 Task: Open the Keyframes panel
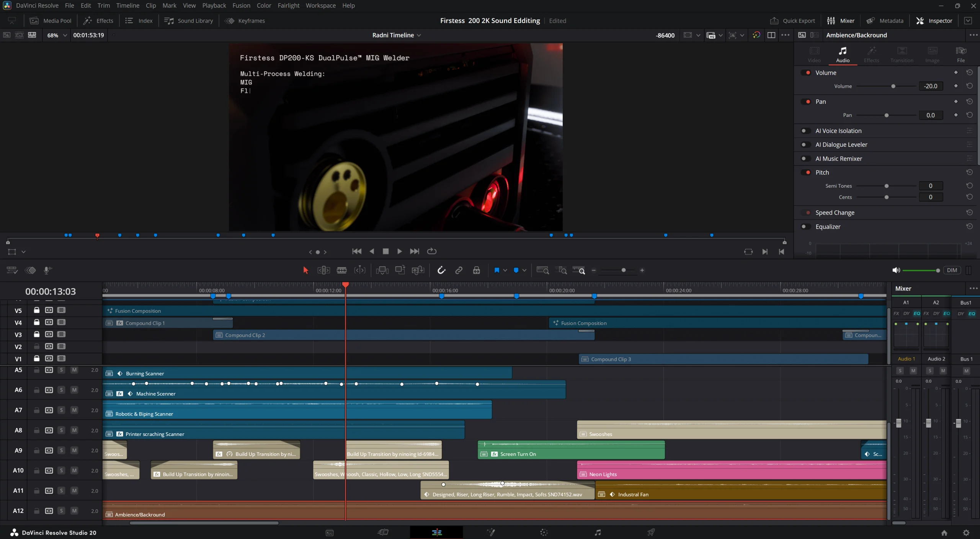click(x=245, y=21)
